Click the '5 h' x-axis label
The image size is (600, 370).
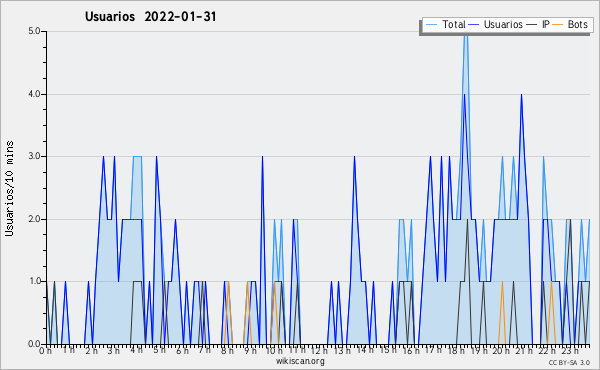tap(159, 350)
